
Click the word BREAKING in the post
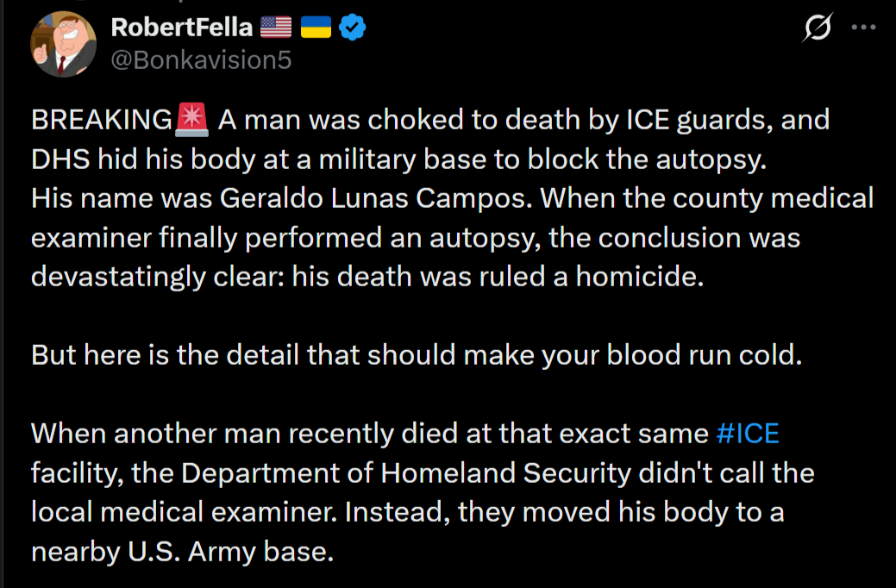pyautogui.click(x=102, y=120)
